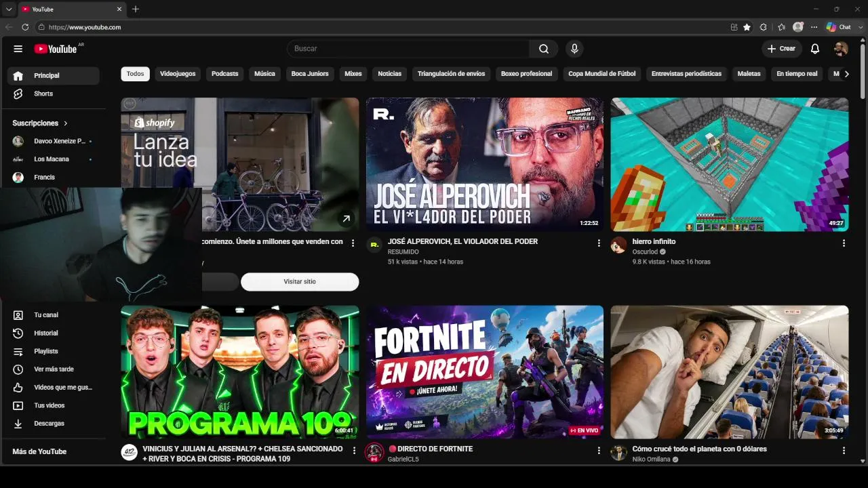Start voice search with the microphone
The height and width of the screenshot is (488, 868).
574,49
